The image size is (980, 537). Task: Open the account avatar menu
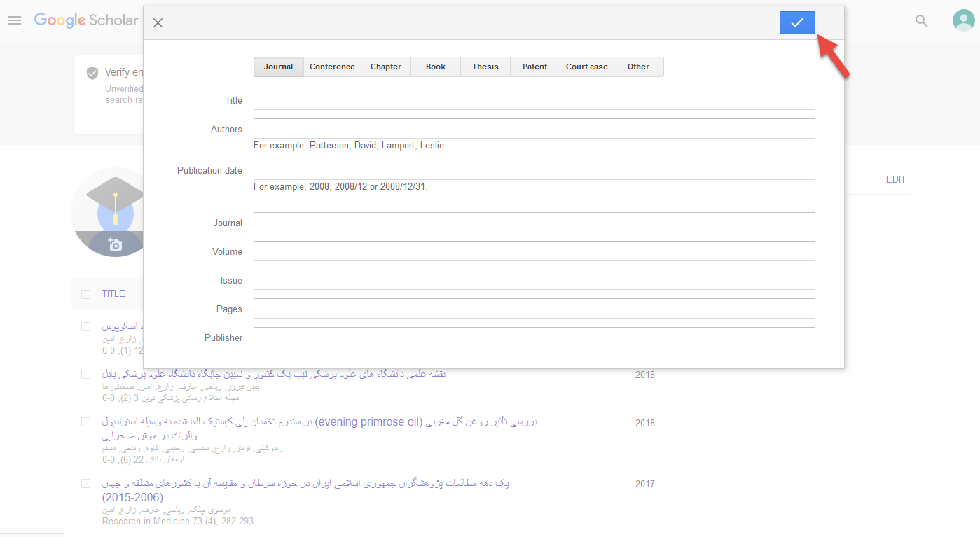[x=963, y=20]
